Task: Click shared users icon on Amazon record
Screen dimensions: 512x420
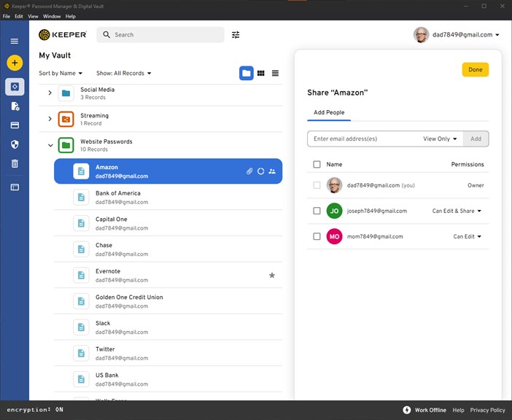Action: pos(272,171)
